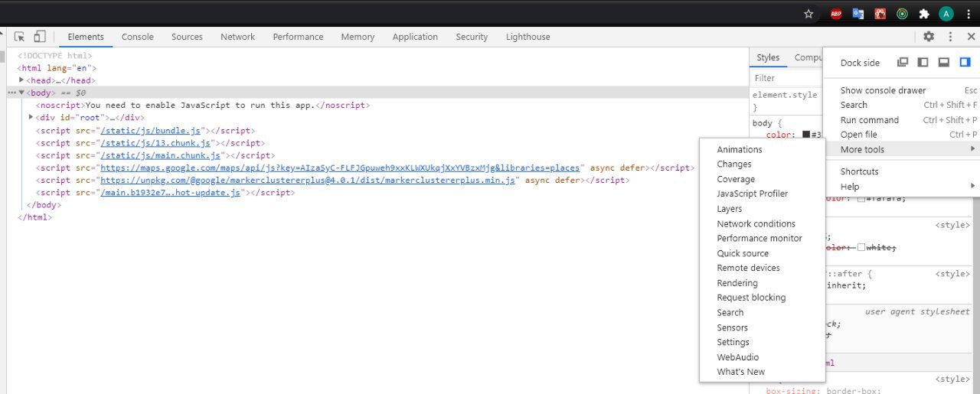Dock DevTools to the bottom
The height and width of the screenshot is (394, 980).
tap(944, 63)
